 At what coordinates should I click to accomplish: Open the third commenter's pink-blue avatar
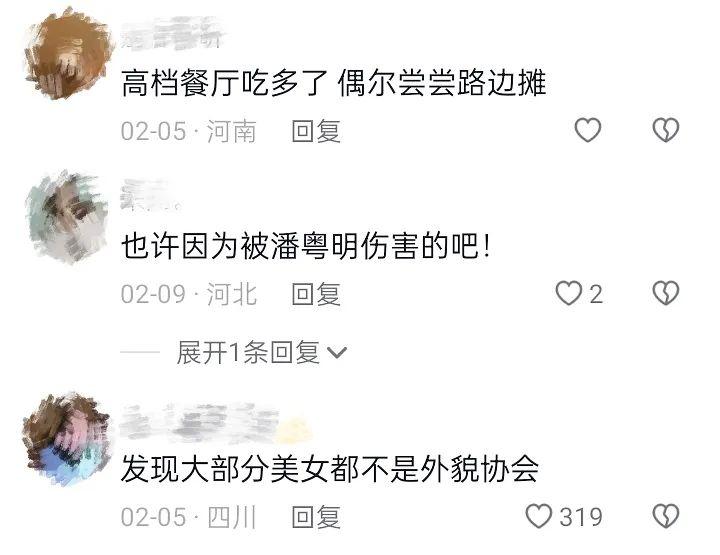(66, 439)
